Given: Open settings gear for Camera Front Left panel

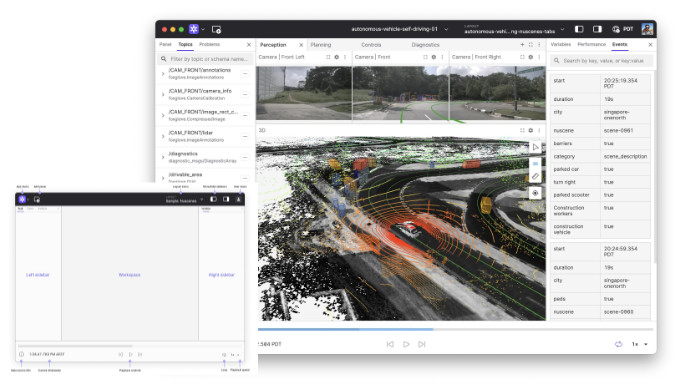Looking at the screenshot, I should pyautogui.click(x=336, y=57).
